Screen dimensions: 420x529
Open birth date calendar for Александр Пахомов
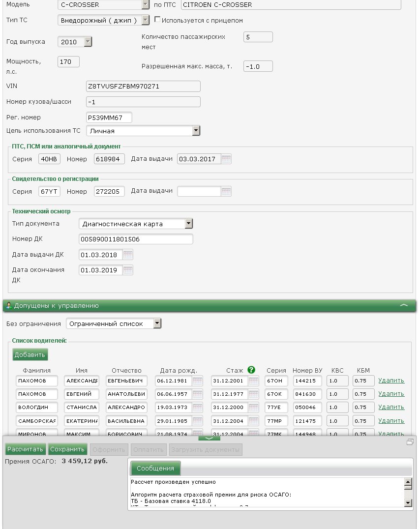pyautogui.click(x=197, y=381)
